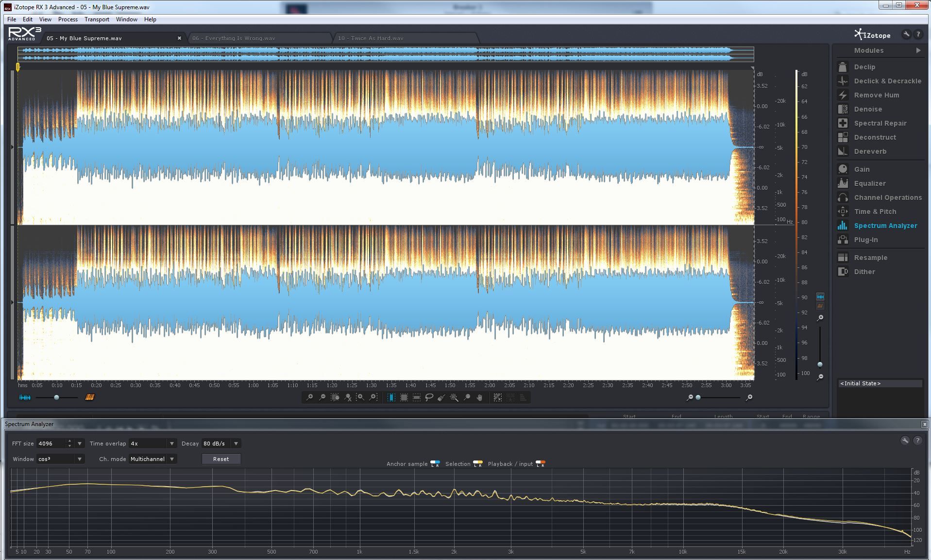931x560 pixels.
Task: Toggle the Anchor sample L/R switch
Action: click(435, 463)
